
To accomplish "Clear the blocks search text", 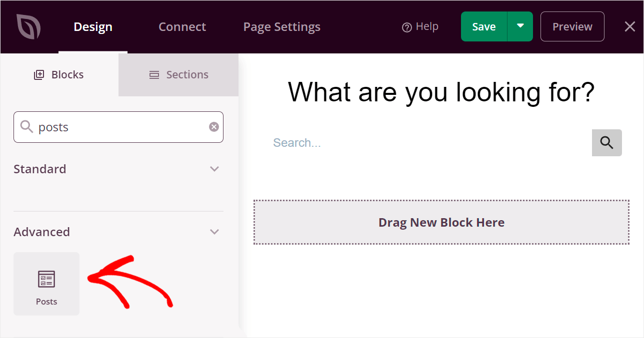I will pyautogui.click(x=213, y=127).
